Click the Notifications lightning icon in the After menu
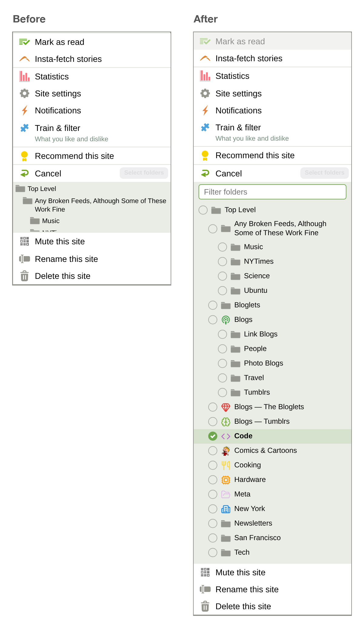 pyautogui.click(x=205, y=110)
